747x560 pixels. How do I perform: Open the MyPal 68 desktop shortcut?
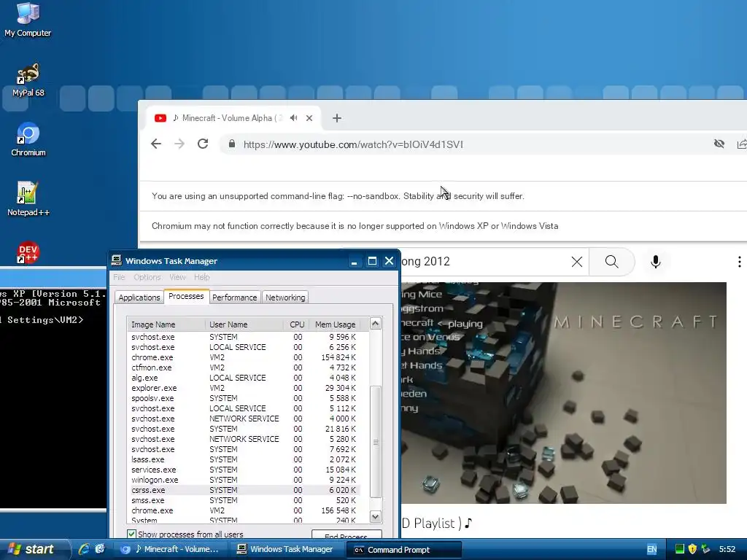click(28, 79)
